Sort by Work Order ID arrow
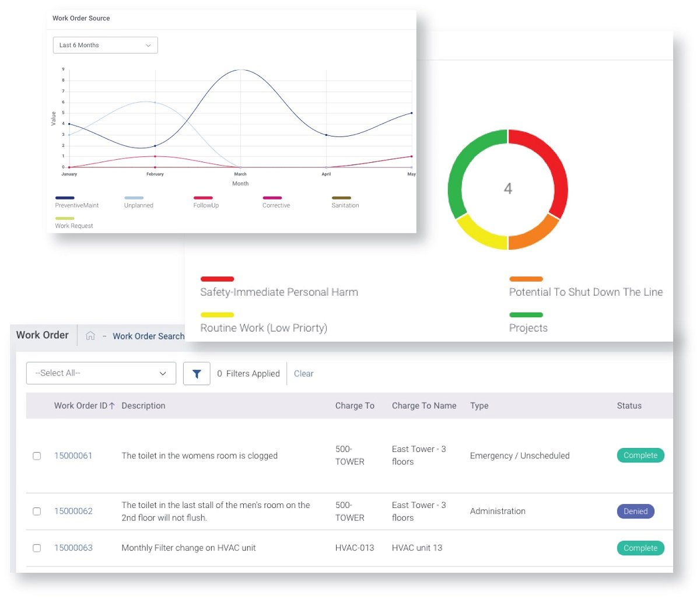Screen dimensions: 700x599 (x=111, y=406)
